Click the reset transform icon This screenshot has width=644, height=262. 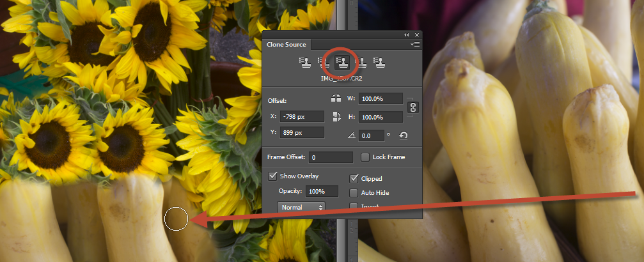coord(403,135)
